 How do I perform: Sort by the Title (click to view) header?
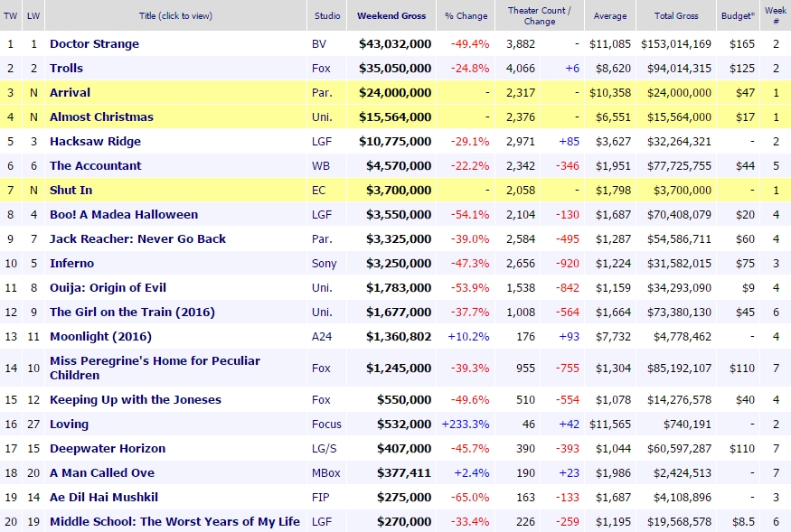(175, 15)
